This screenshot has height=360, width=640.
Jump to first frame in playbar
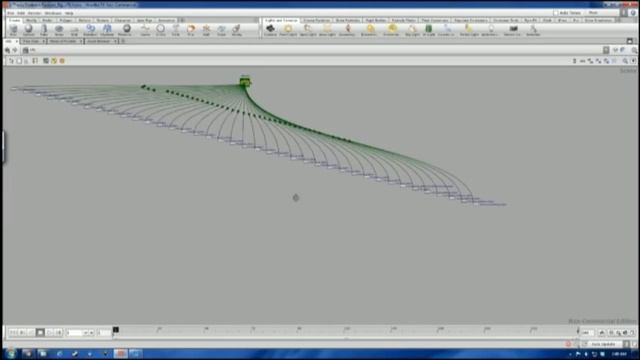click(x=13, y=333)
